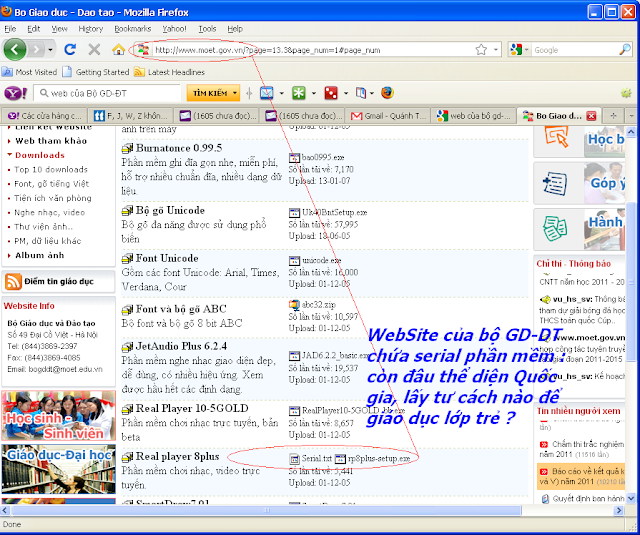640x535 pixels.
Task: Click the red dice Yahoo toolbar icon
Action: (331, 93)
